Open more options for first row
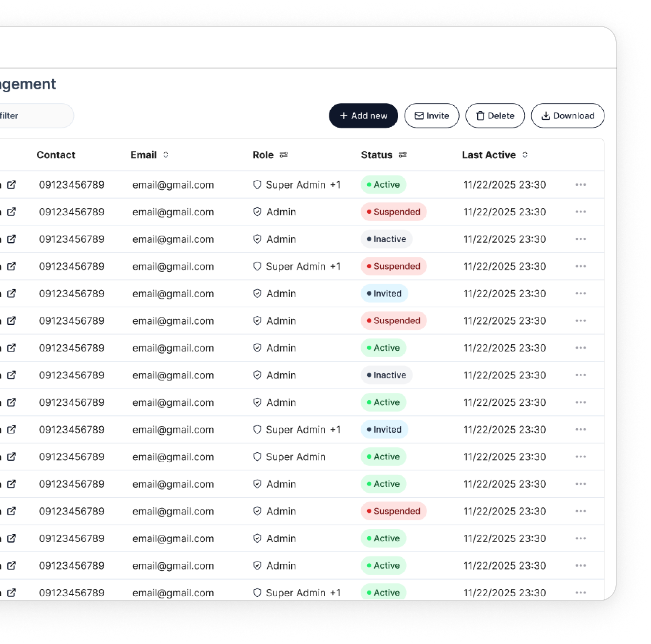Screen dimensions: 651x644 tap(580, 184)
